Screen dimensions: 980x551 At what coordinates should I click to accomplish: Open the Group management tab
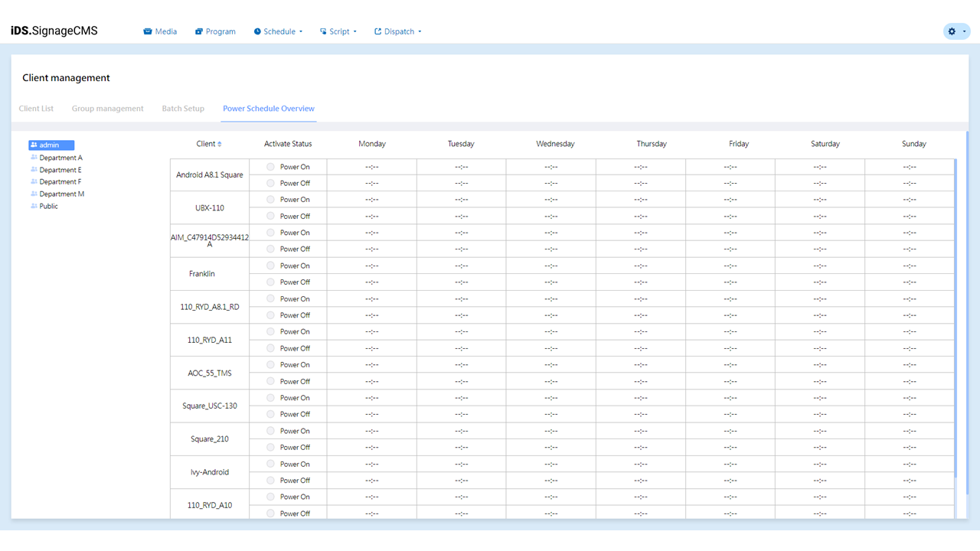tap(107, 109)
